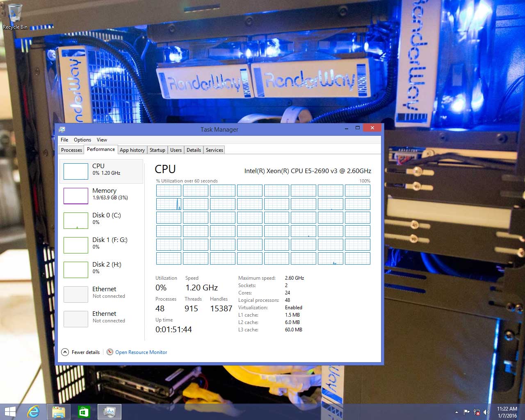The height and width of the screenshot is (420, 525).
Task: Click the network status tray icon
Action: [477, 412]
